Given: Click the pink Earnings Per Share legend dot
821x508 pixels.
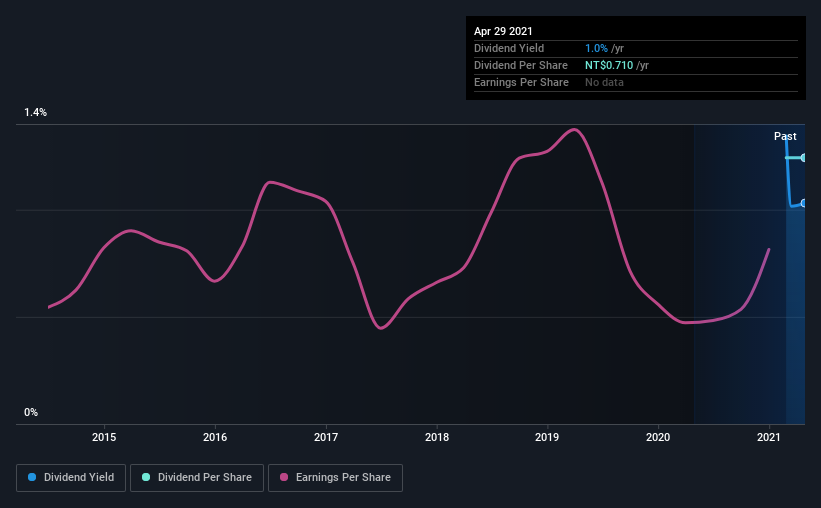Looking at the screenshot, I should click(x=284, y=477).
